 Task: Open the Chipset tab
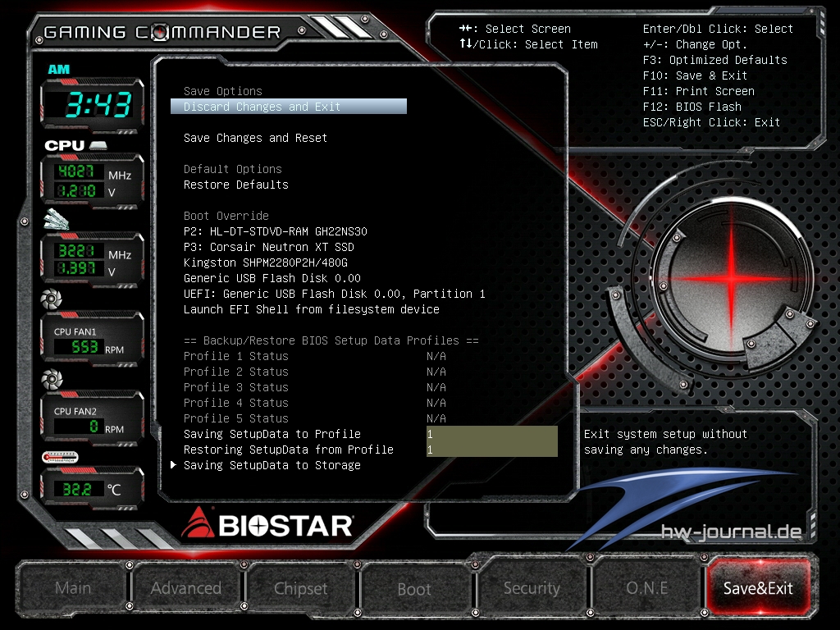point(300,588)
